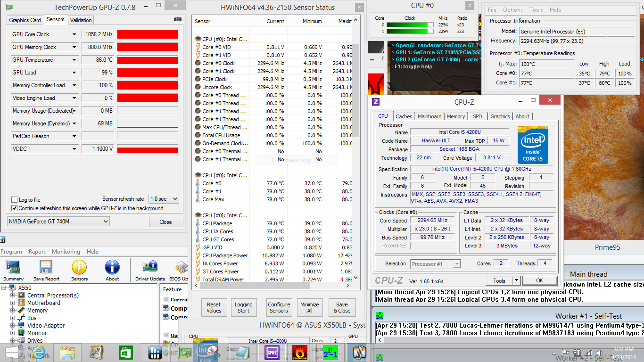Click the Logging Start button
This screenshot has width=644, height=362.
tap(244, 308)
